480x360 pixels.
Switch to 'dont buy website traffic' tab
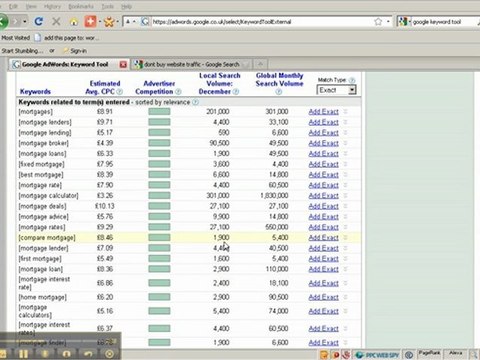point(191,64)
